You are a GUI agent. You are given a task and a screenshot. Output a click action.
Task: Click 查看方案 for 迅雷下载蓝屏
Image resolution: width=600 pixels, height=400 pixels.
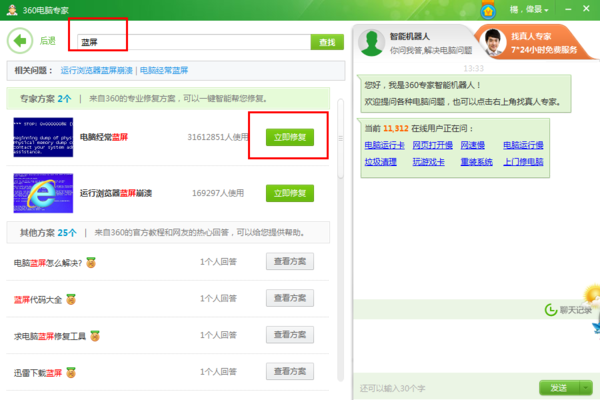click(290, 372)
